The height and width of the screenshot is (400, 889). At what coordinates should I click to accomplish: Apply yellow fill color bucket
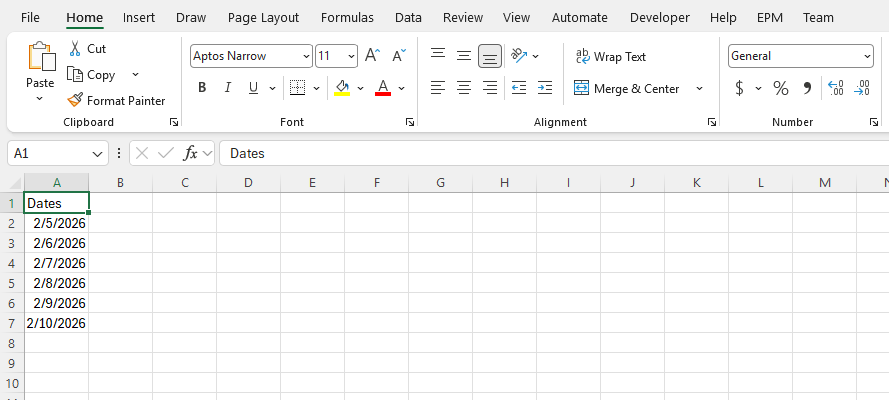[x=342, y=87]
